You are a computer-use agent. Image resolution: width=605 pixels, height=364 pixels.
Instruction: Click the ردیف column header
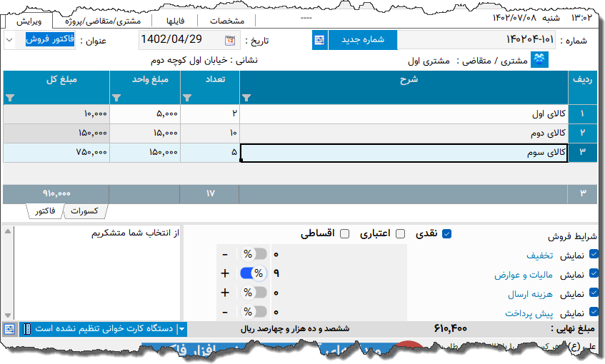tap(582, 87)
